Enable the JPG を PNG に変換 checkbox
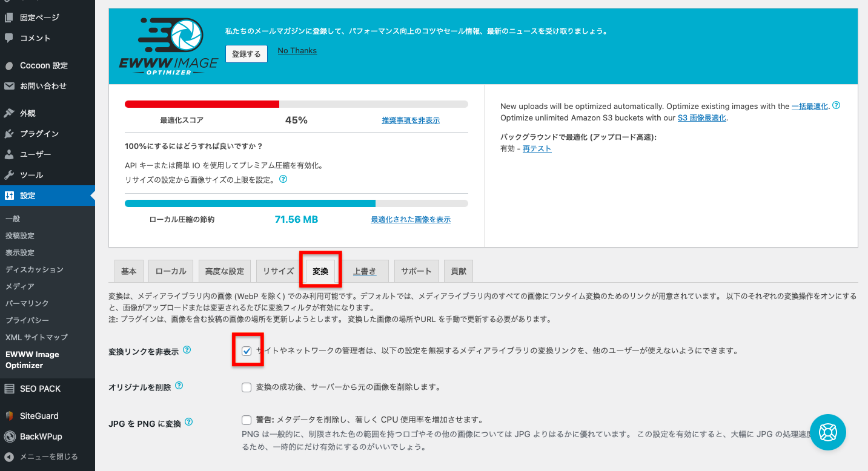Image resolution: width=868 pixels, height=471 pixels. pyautogui.click(x=247, y=420)
